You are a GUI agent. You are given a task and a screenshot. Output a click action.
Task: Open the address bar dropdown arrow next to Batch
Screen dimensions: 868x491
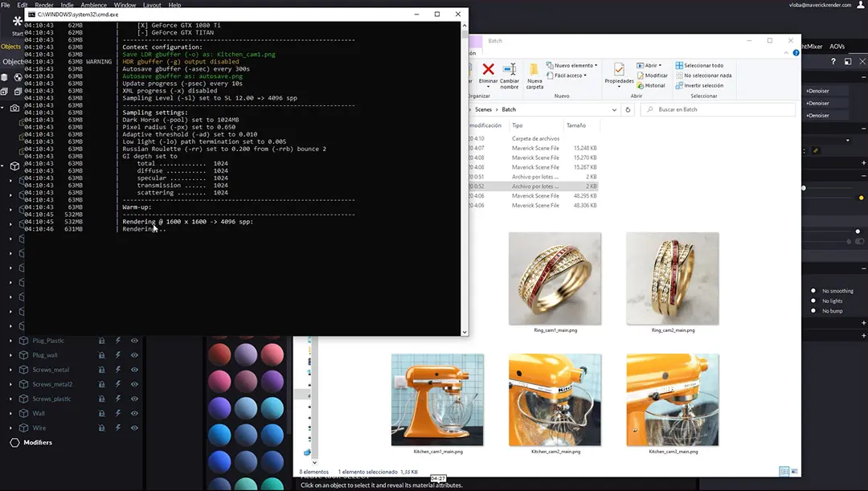[615, 109]
